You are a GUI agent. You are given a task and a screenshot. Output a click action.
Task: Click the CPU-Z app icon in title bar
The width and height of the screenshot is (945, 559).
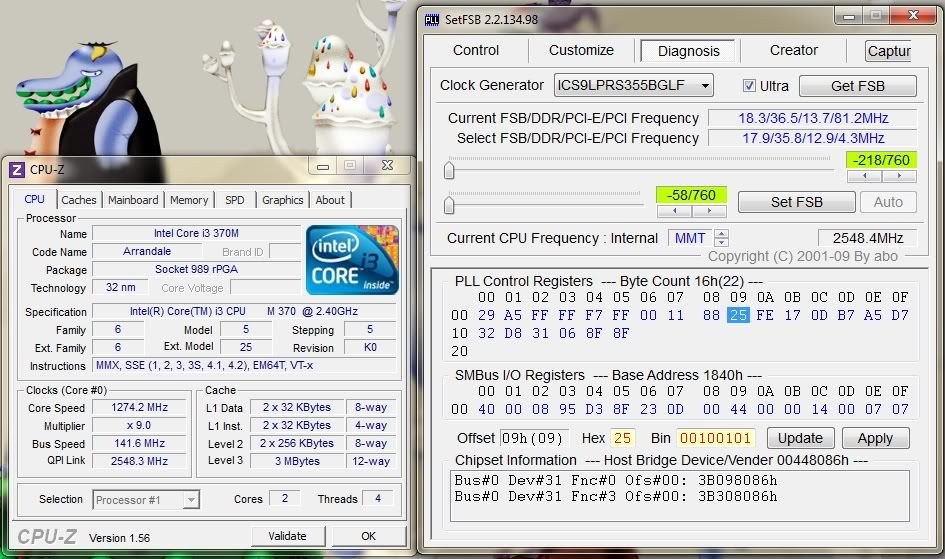[x=17, y=170]
